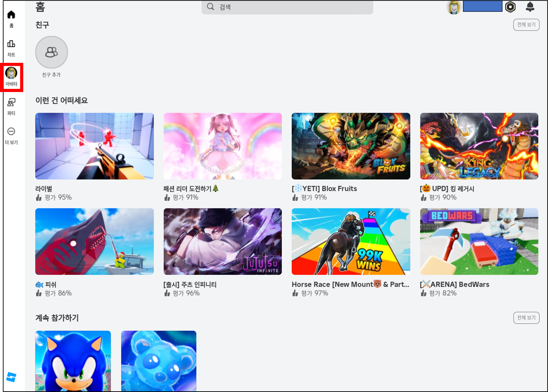
Task: Click the magnifier icon in the search bar
Action: click(x=210, y=7)
